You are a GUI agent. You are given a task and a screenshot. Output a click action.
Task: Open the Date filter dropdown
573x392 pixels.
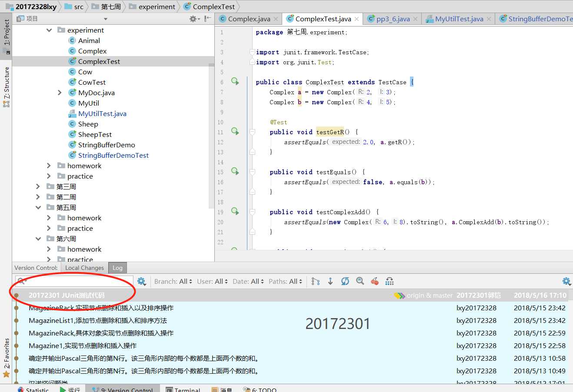click(248, 281)
